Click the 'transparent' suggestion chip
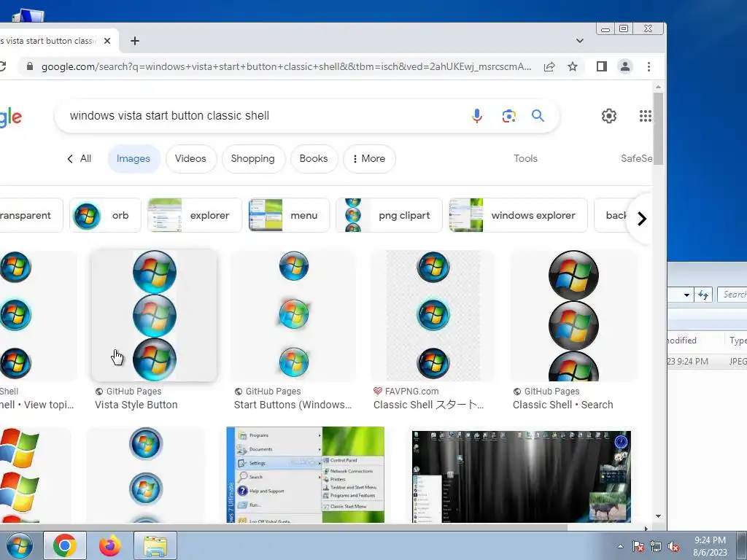 click(31, 215)
